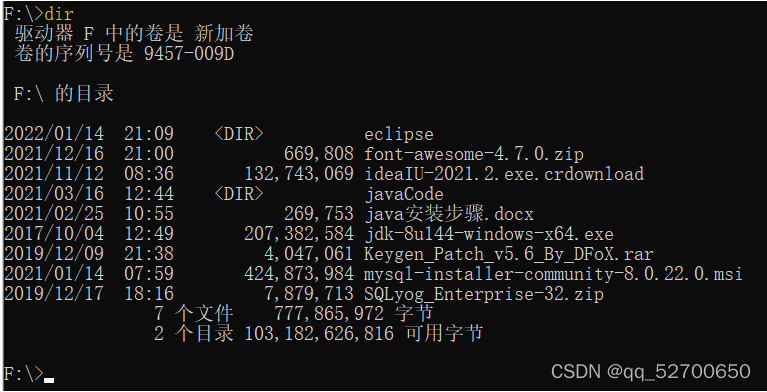The height and width of the screenshot is (392, 767).
Task: Click the CSDN @qq_52700650 watermark
Action: pyautogui.click(x=651, y=371)
